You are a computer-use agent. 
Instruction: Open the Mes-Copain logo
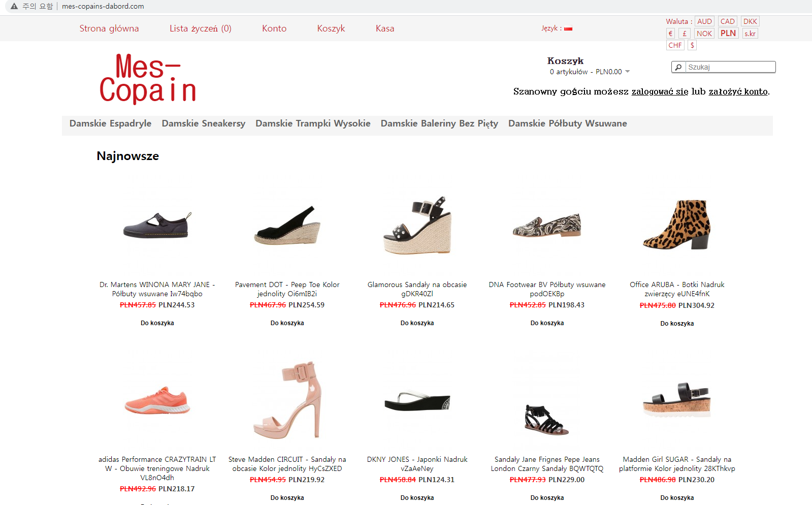click(148, 79)
